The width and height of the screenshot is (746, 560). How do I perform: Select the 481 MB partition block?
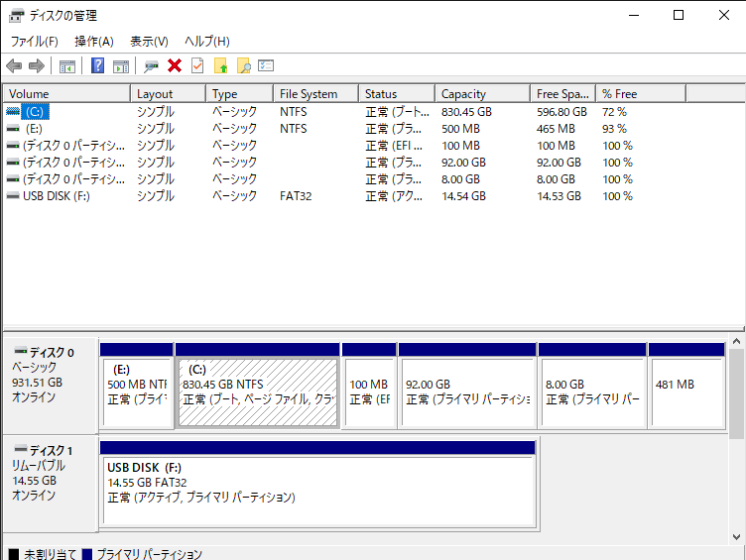tap(686, 386)
